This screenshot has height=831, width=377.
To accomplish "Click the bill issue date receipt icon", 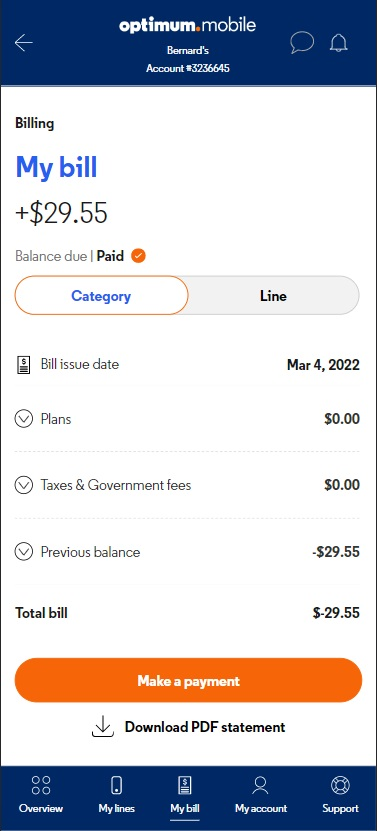I will pyautogui.click(x=23, y=365).
